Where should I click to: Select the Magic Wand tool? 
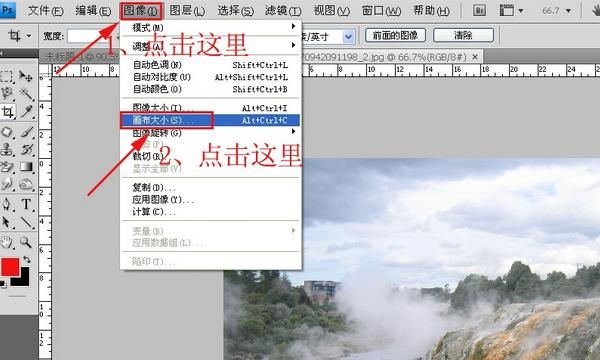26,93
